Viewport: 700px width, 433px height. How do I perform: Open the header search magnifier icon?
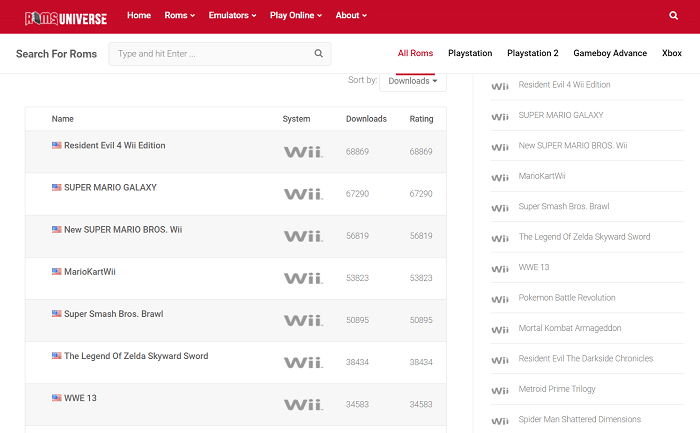[674, 16]
